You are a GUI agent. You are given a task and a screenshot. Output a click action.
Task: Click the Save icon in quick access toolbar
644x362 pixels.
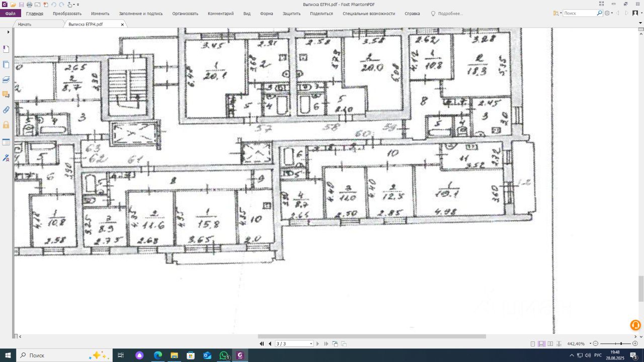21,5
